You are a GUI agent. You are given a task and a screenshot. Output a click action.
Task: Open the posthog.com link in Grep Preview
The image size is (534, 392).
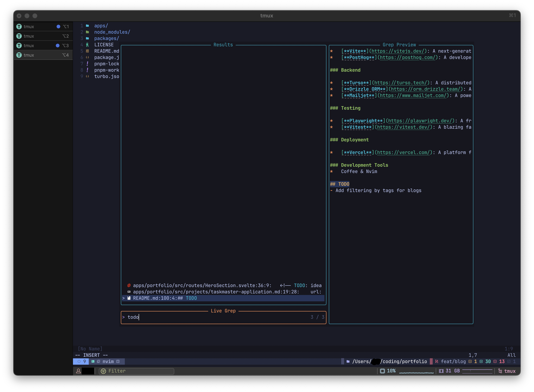[x=407, y=57]
